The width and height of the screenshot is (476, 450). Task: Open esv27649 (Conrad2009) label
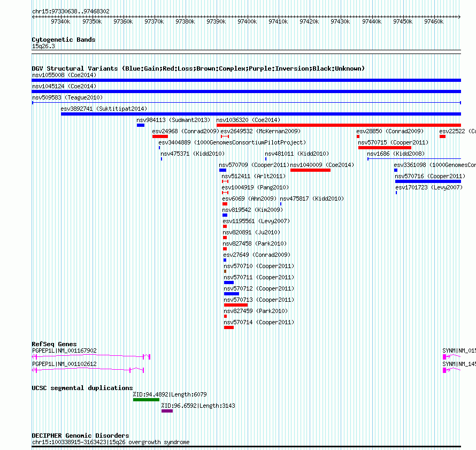[x=257, y=255]
